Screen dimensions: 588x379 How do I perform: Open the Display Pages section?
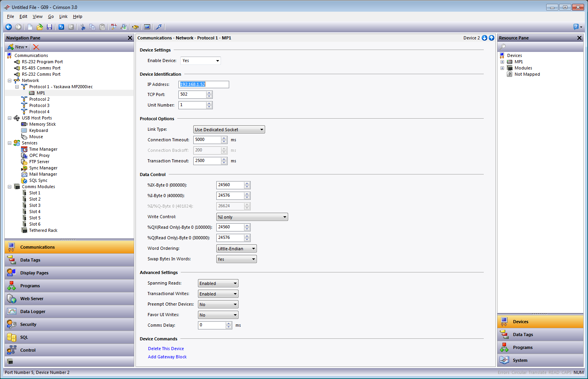69,273
